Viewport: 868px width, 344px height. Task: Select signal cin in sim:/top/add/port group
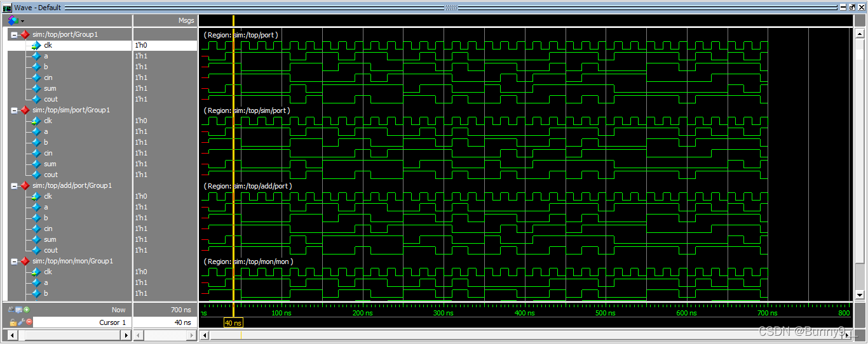(x=48, y=228)
